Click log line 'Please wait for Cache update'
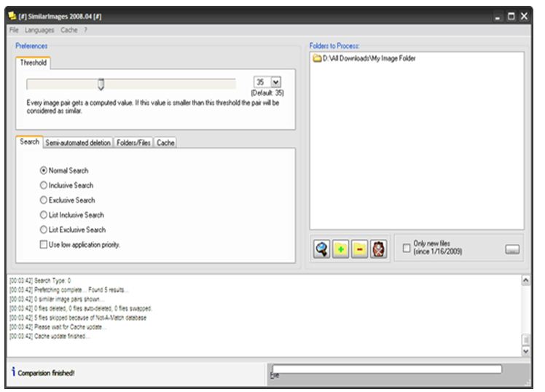Image resolution: width=545 pixels, height=392 pixels. click(58, 327)
